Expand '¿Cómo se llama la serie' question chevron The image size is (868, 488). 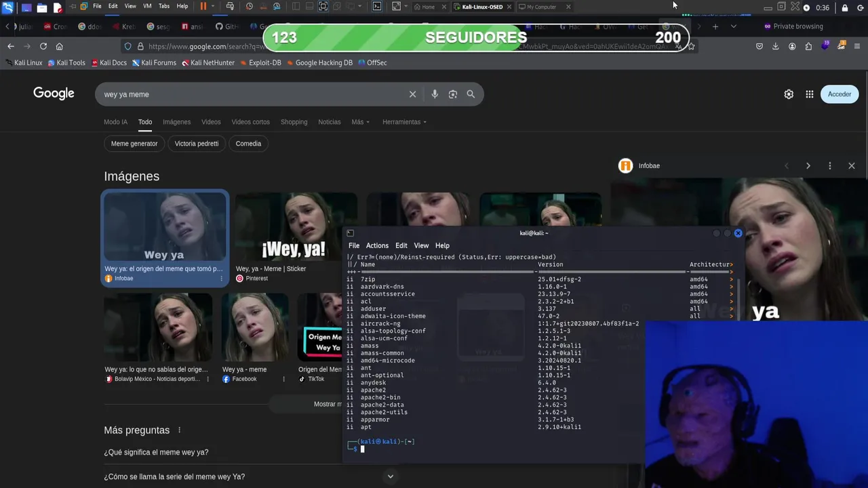pyautogui.click(x=390, y=476)
